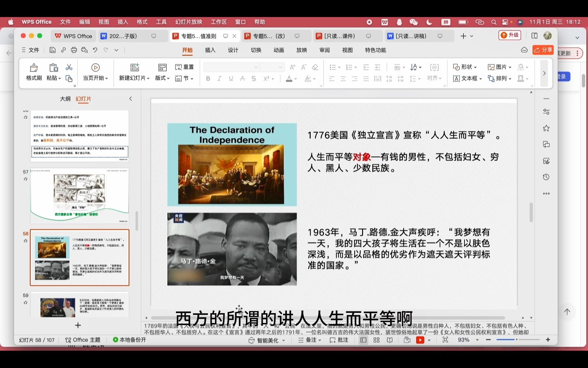Click the Format Painter (格式刷) icon

pos(34,67)
